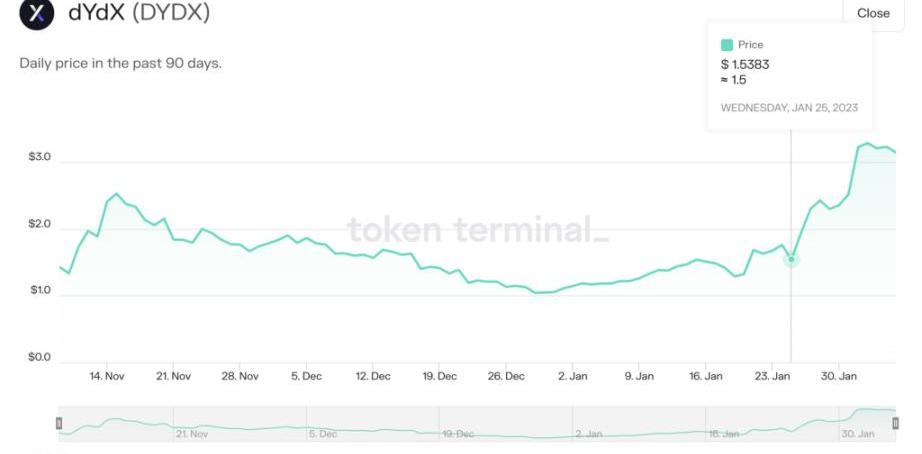Click the 14. Nov x-axis label

point(107,376)
